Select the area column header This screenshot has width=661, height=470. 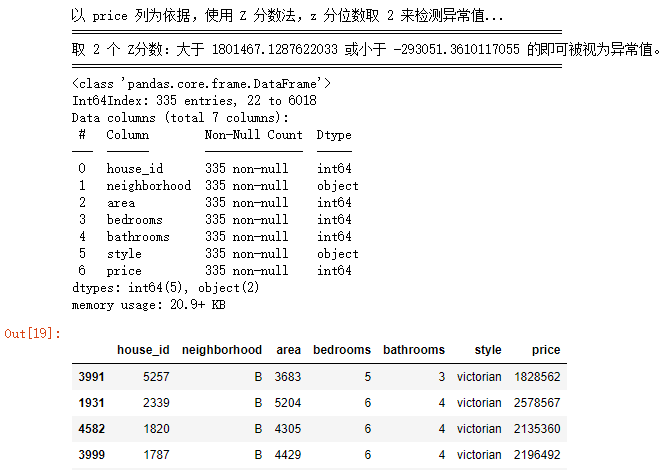point(288,350)
